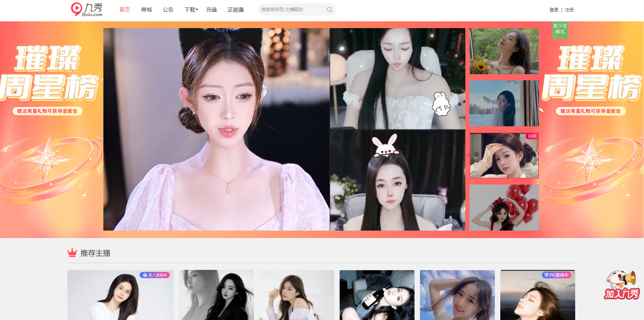Open the black-and-white recommended anchor card
The image size is (644, 320).
[216, 295]
